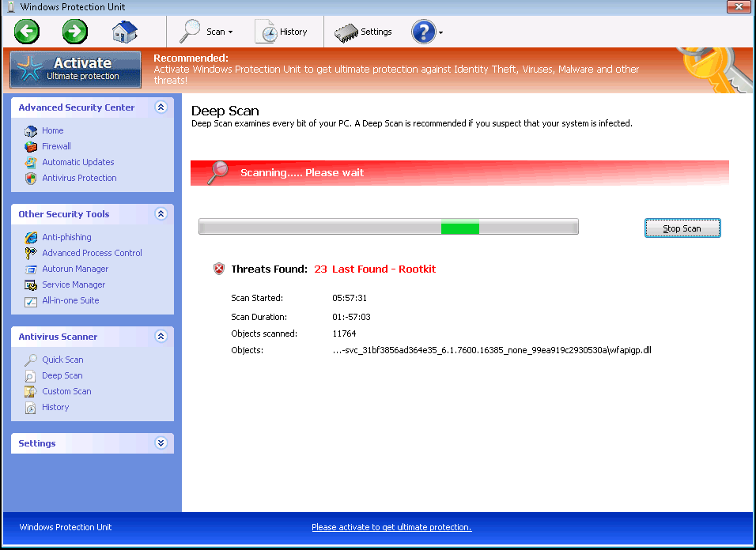
Task: Open the Scan dropdown in toolbar
Action: [206, 32]
